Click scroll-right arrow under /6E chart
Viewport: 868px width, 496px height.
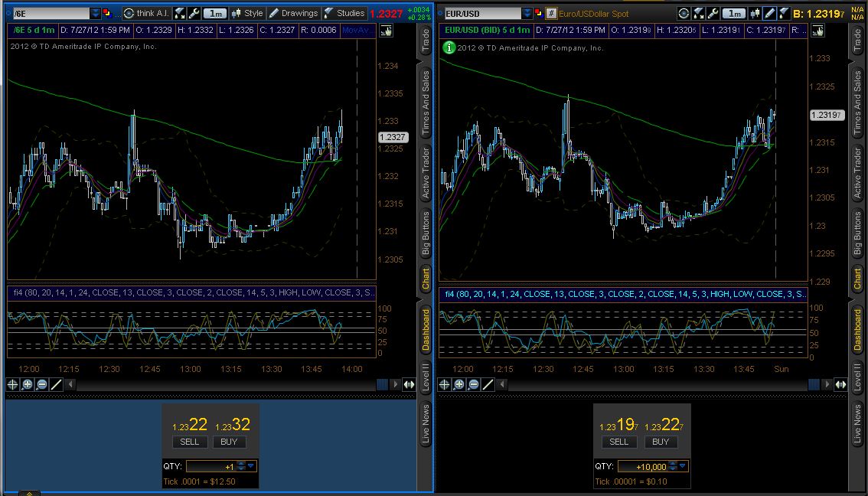coord(395,384)
